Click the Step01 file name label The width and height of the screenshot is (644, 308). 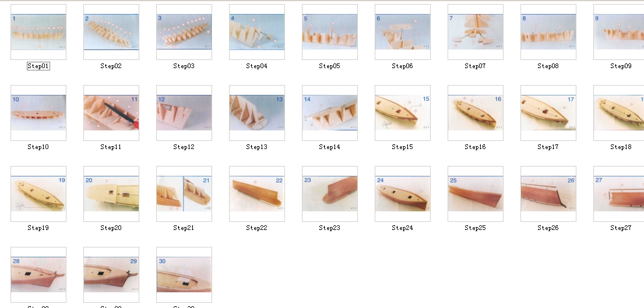point(38,66)
